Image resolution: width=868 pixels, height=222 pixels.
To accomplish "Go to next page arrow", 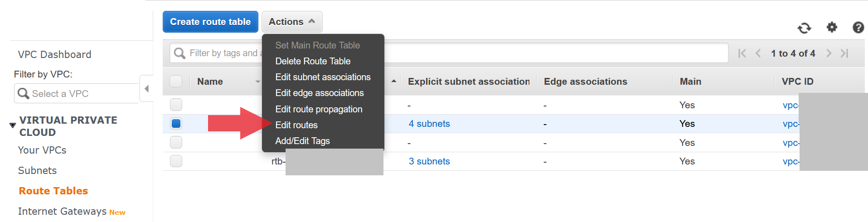I will click(x=829, y=53).
